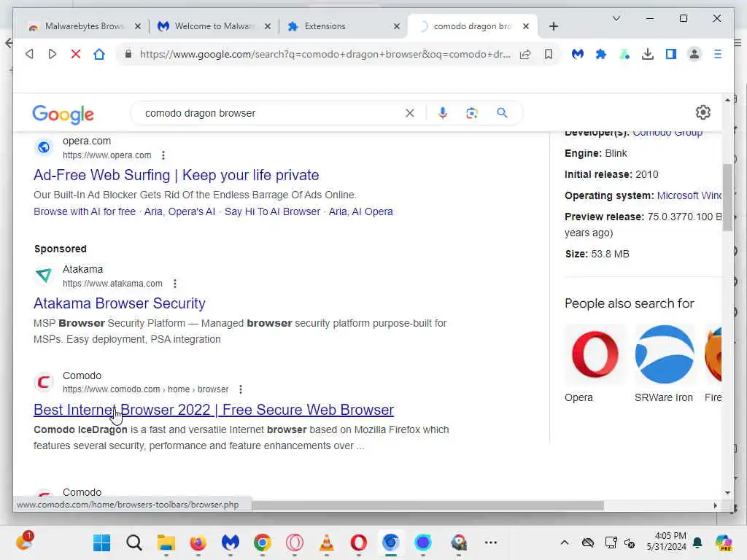The image size is (747, 560).
Task: Share this page via the address bar share icon
Action: coord(525,54)
